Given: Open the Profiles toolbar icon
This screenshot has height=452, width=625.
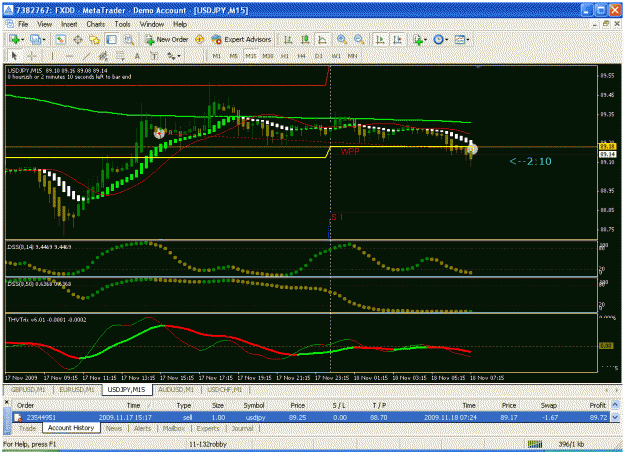Looking at the screenshot, I should [35, 39].
